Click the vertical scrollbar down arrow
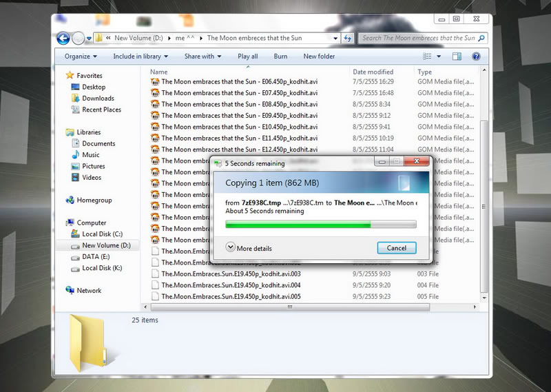This screenshot has height=392, width=551. (484, 298)
